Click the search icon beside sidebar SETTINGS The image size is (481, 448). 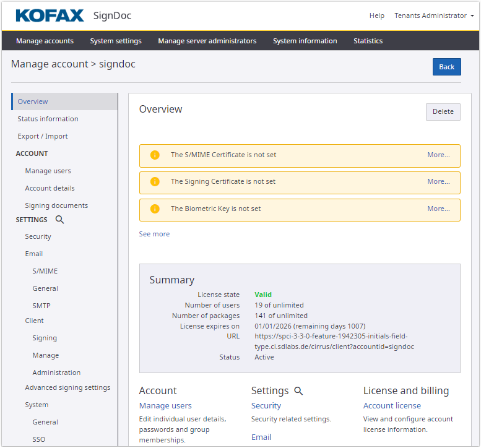[x=59, y=220]
